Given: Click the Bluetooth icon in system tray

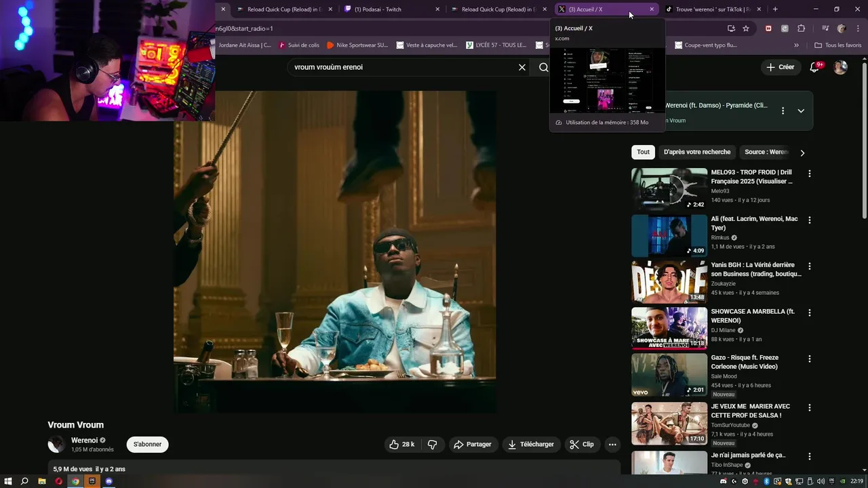Looking at the screenshot, I should 766,481.
